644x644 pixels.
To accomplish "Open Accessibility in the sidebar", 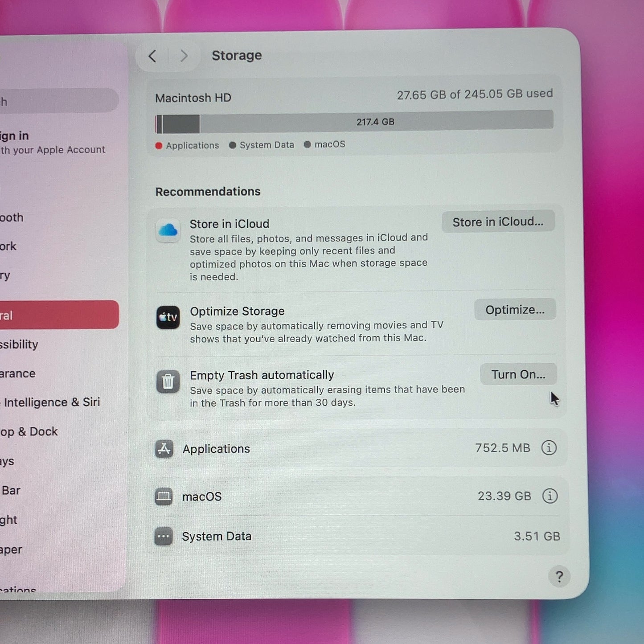I will point(19,345).
